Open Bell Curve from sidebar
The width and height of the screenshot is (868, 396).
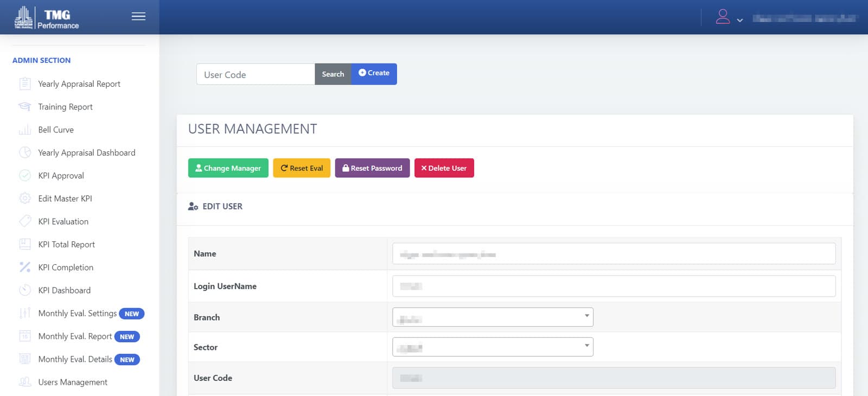point(56,130)
